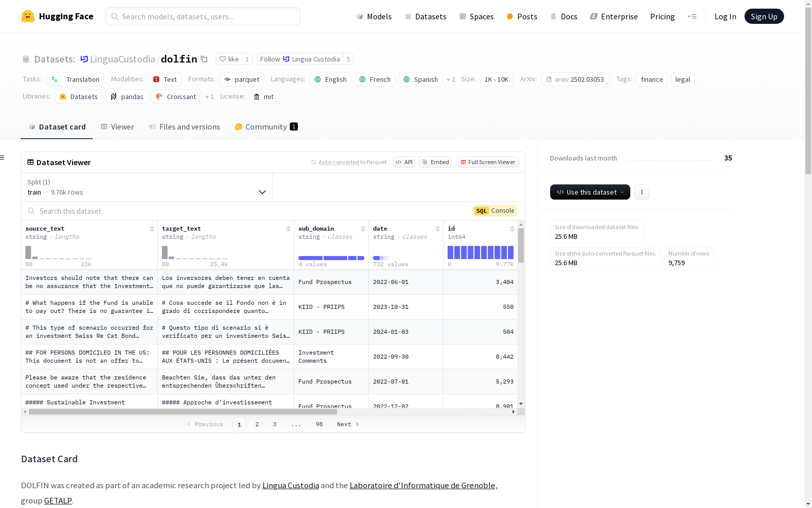
Task: Toggle the left sidebar table-of-contents icon
Action: pos(3,157)
